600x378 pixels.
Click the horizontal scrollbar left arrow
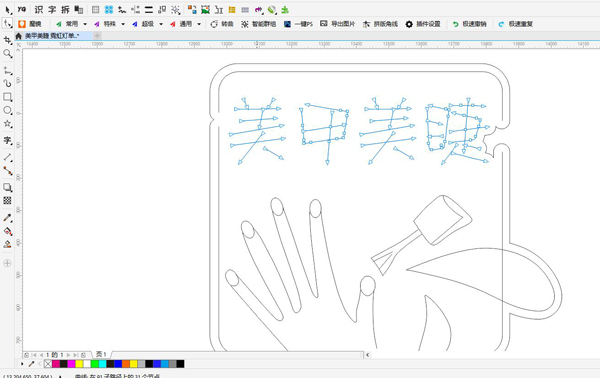click(367, 355)
